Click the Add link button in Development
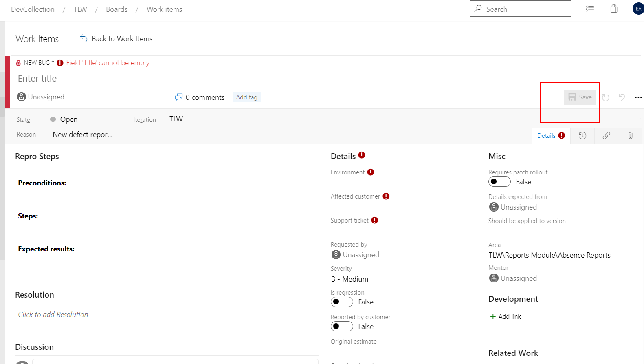 [505, 317]
